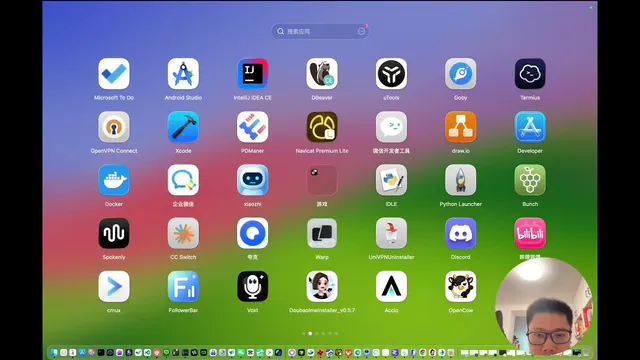The image size is (640, 360).
Task: Launch Python IDLE
Action: pos(391,180)
